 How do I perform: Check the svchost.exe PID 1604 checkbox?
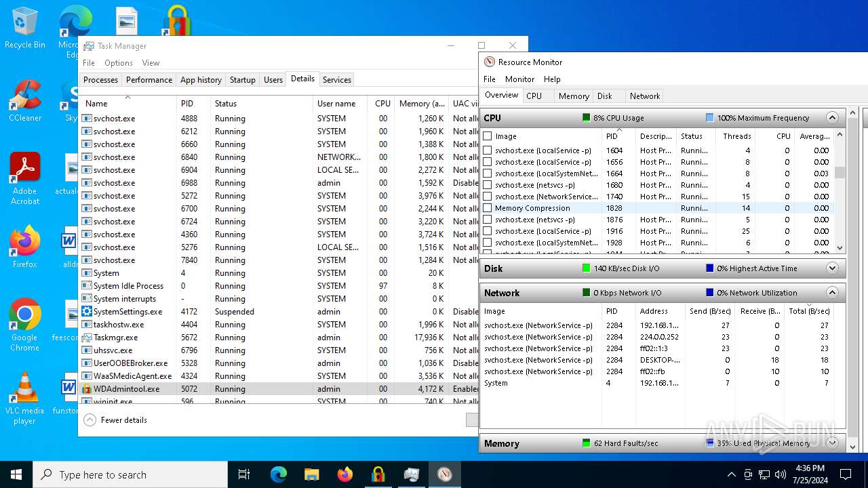[487, 150]
